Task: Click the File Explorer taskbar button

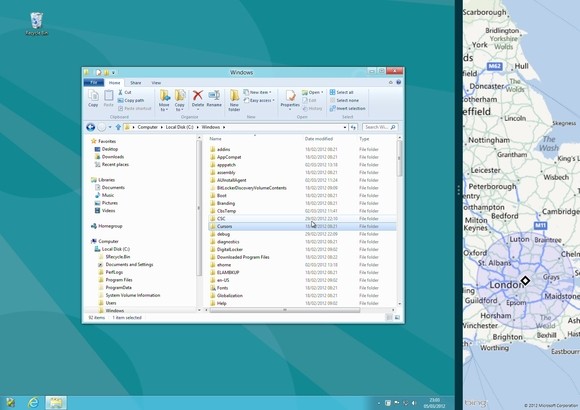Action: click(x=56, y=402)
